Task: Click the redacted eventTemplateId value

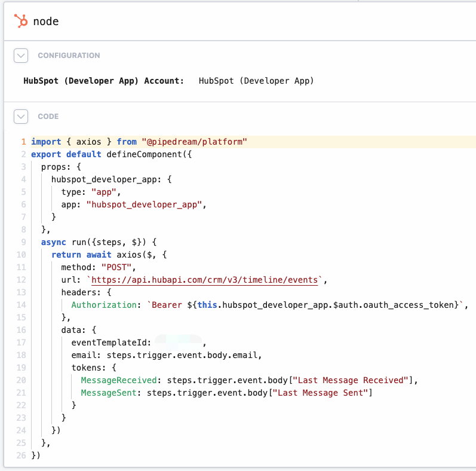Action: click(179, 342)
